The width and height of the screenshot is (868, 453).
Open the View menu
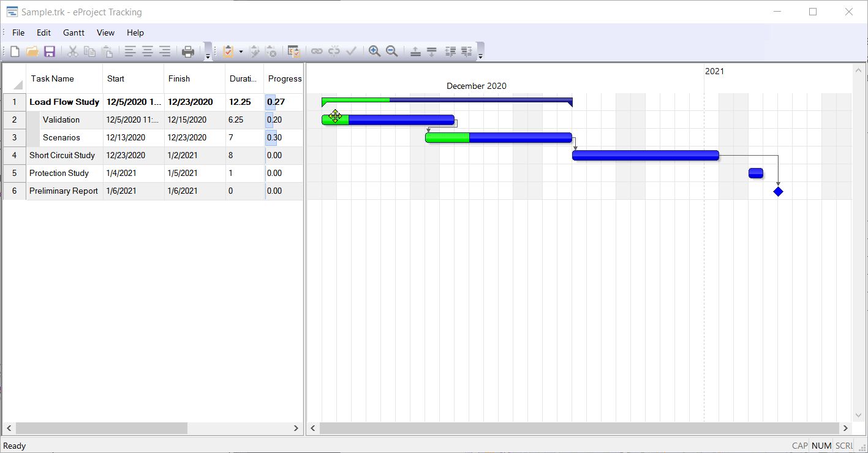tap(105, 32)
